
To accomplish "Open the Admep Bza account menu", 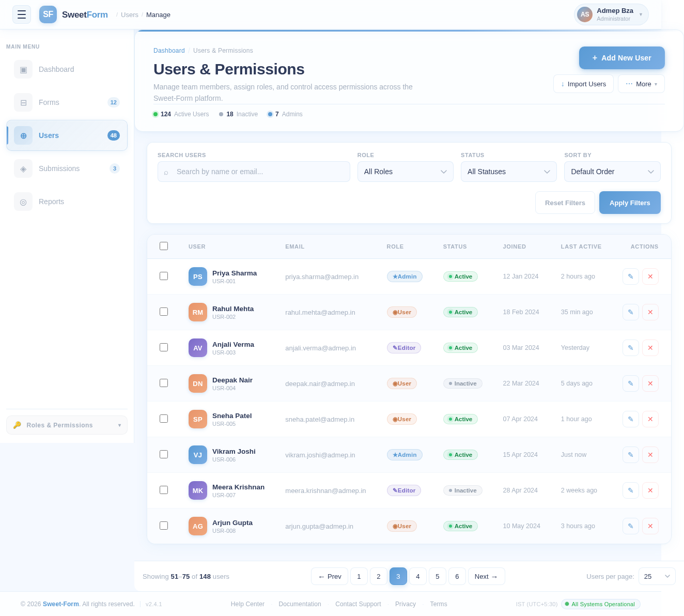I will (x=611, y=14).
